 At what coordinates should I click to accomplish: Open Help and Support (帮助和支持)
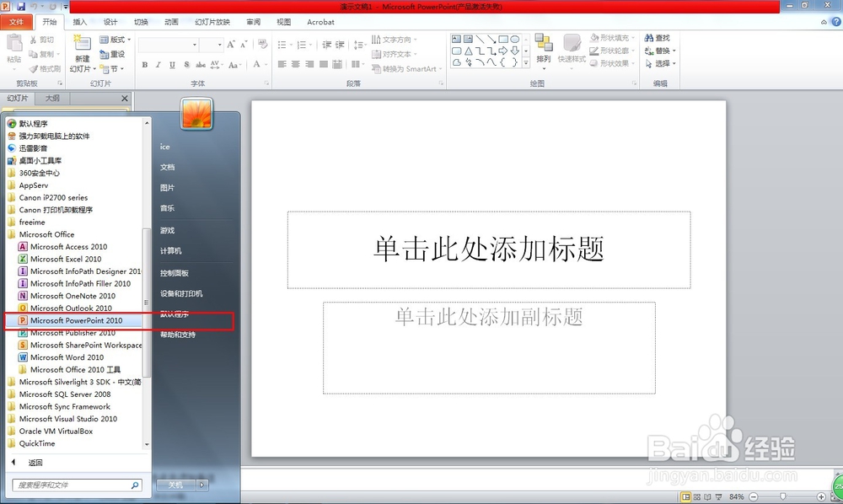(x=177, y=335)
